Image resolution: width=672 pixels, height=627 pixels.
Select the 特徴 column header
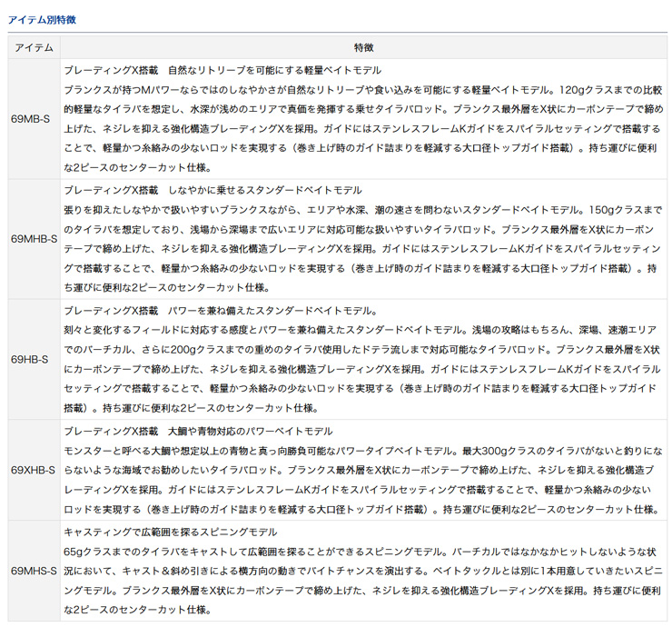click(x=364, y=47)
